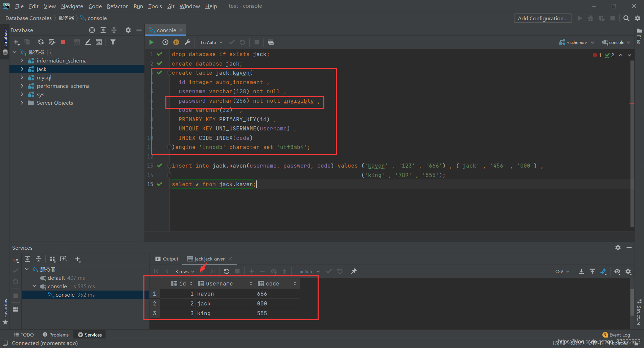Click the Execute (green play) button in console toolbar
644x348 pixels.
pyautogui.click(x=151, y=42)
